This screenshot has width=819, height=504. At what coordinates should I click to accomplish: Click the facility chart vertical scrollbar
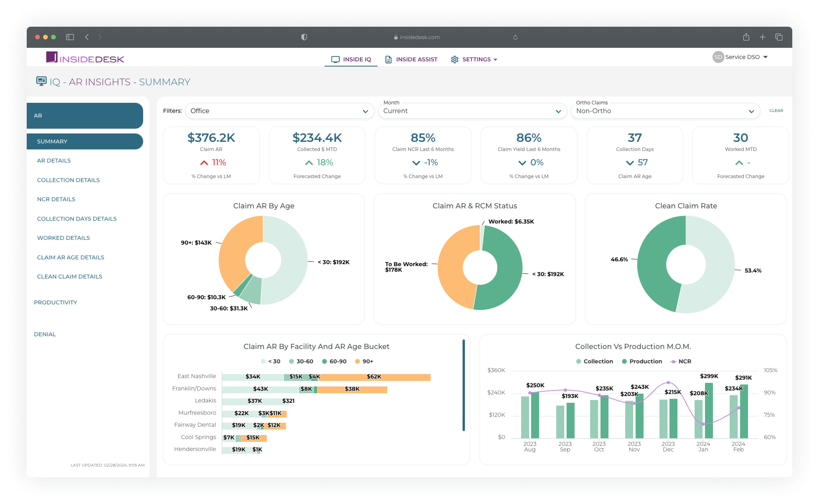pyautogui.click(x=463, y=385)
